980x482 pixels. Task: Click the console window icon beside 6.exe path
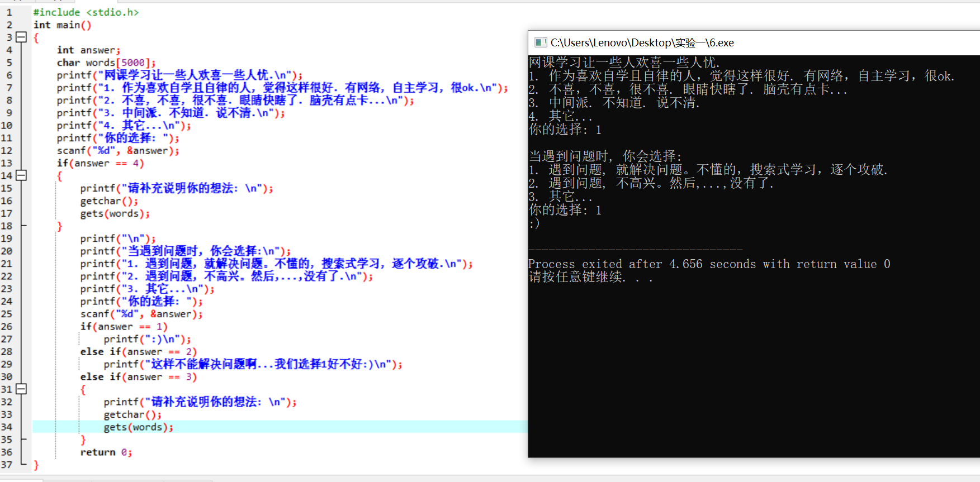tap(540, 42)
